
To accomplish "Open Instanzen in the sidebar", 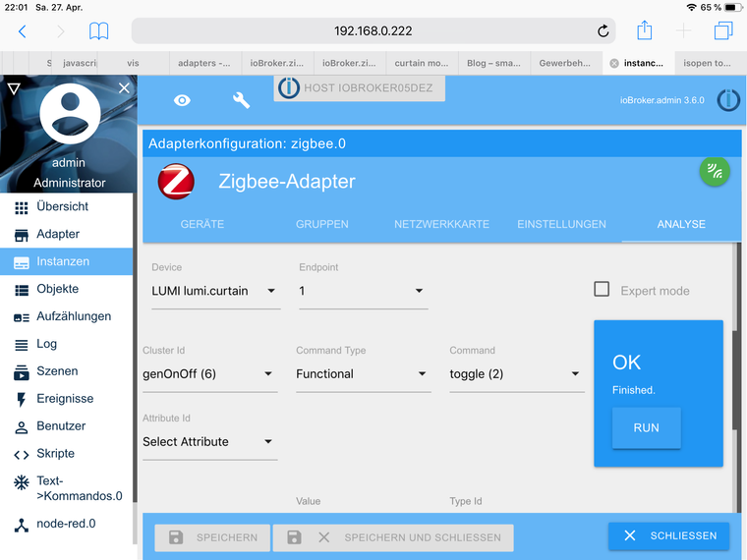I will (66, 261).
